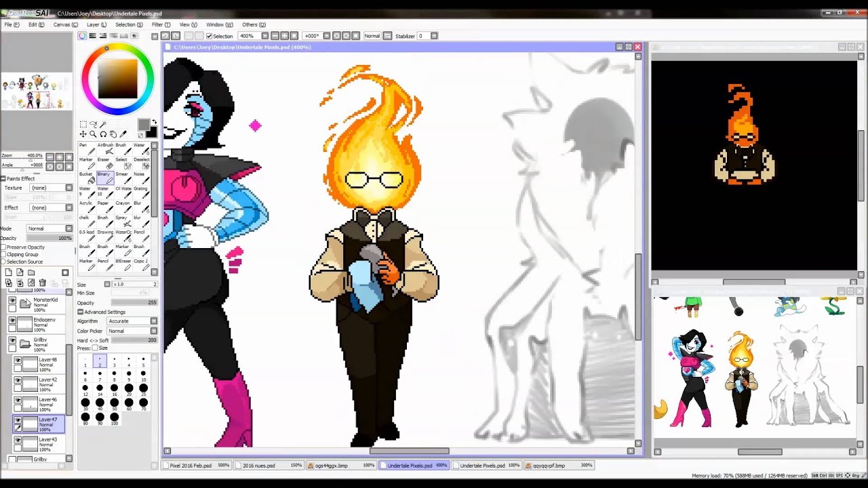Open the zoom percentage dropdown in toolbar
The image size is (868, 488).
pos(264,36)
